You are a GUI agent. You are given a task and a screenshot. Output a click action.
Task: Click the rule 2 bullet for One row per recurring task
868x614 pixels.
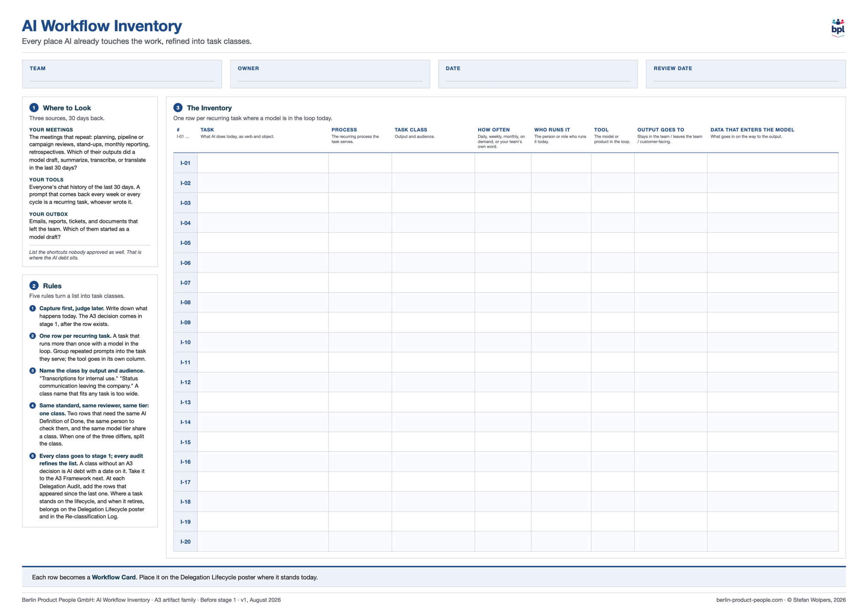[x=33, y=336]
